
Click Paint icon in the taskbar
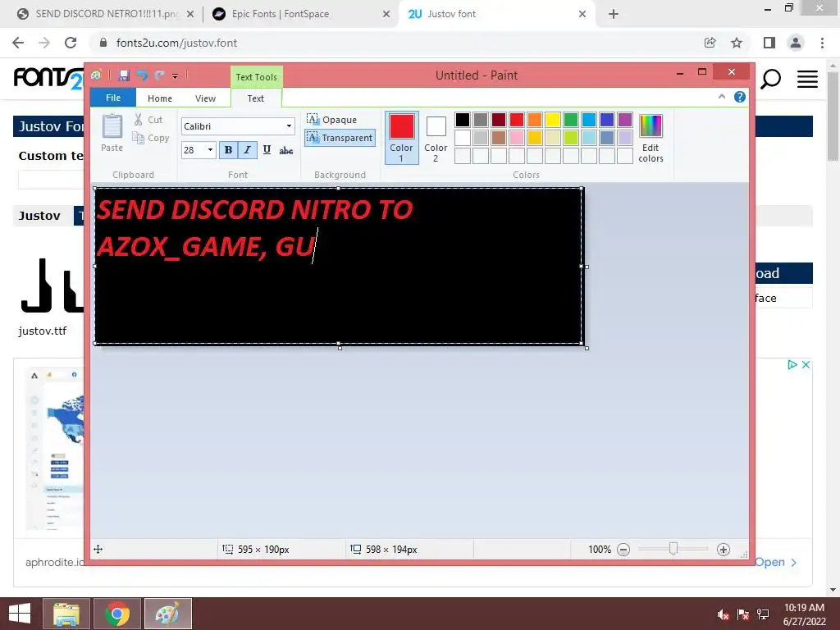point(167,614)
